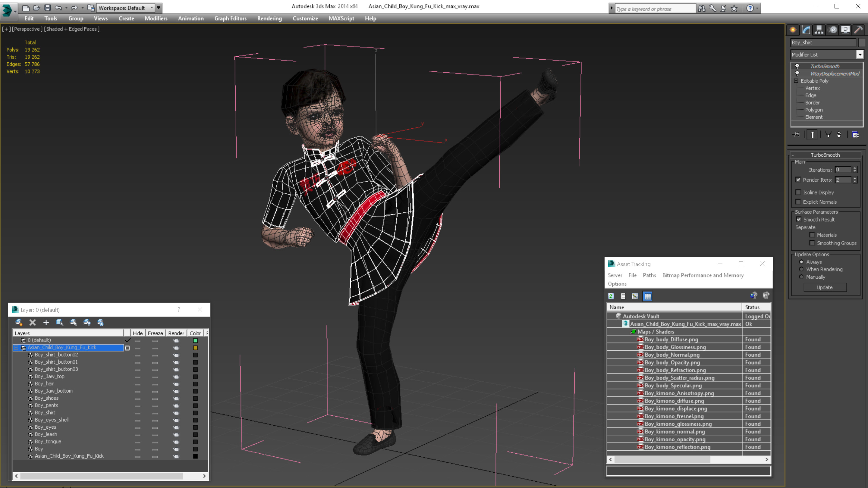Click the favorites star icon in title bar

(734, 8)
